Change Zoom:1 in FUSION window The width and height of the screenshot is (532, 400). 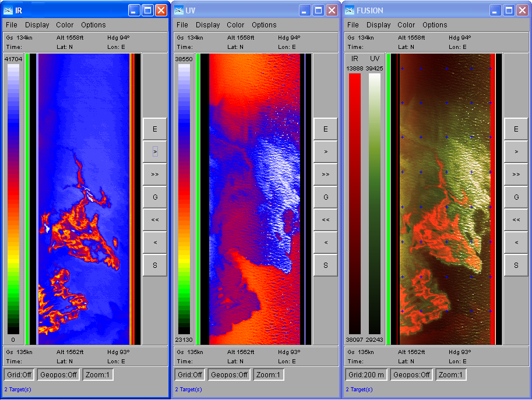[450, 374]
